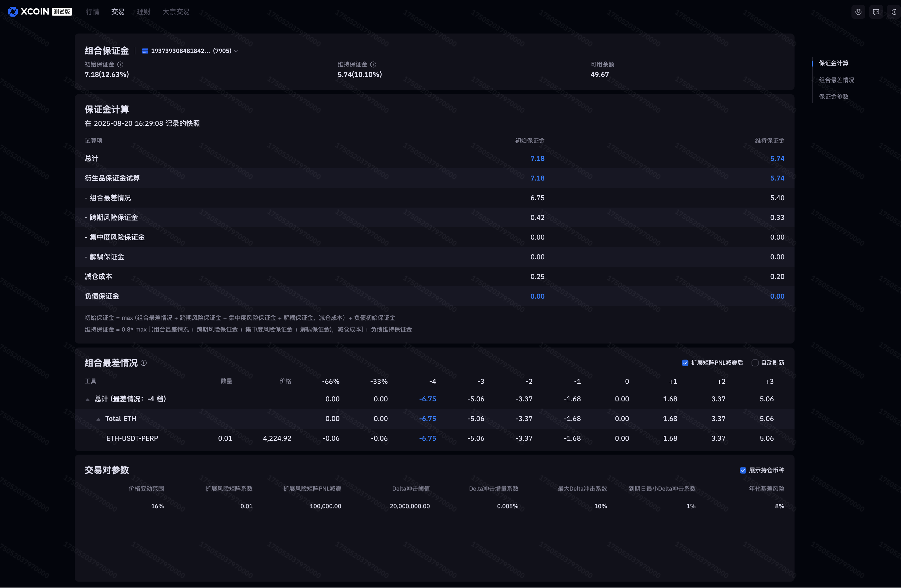Image resolution: width=901 pixels, height=588 pixels.
Task: Open the chat messages icon
Action: (x=876, y=12)
